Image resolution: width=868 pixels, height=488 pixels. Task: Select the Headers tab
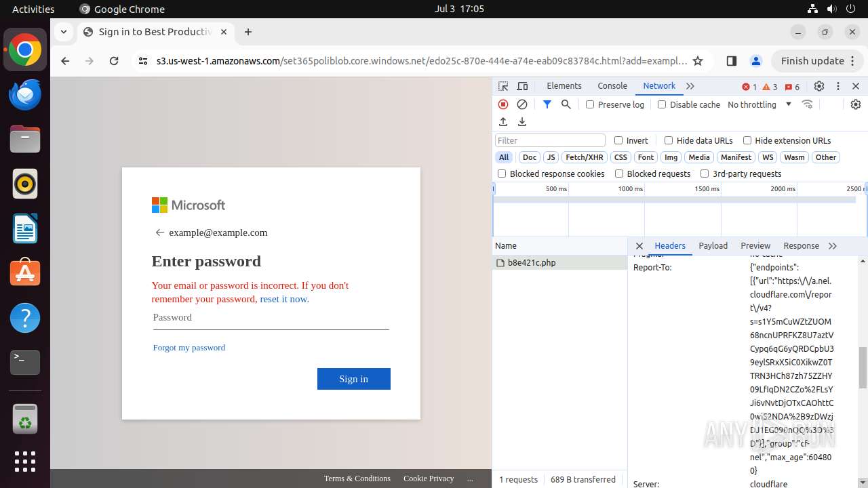point(670,246)
